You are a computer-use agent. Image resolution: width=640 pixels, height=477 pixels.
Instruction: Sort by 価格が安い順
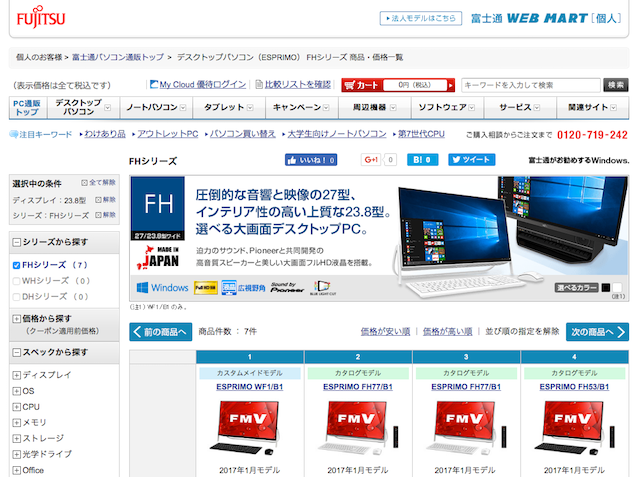pyautogui.click(x=385, y=331)
